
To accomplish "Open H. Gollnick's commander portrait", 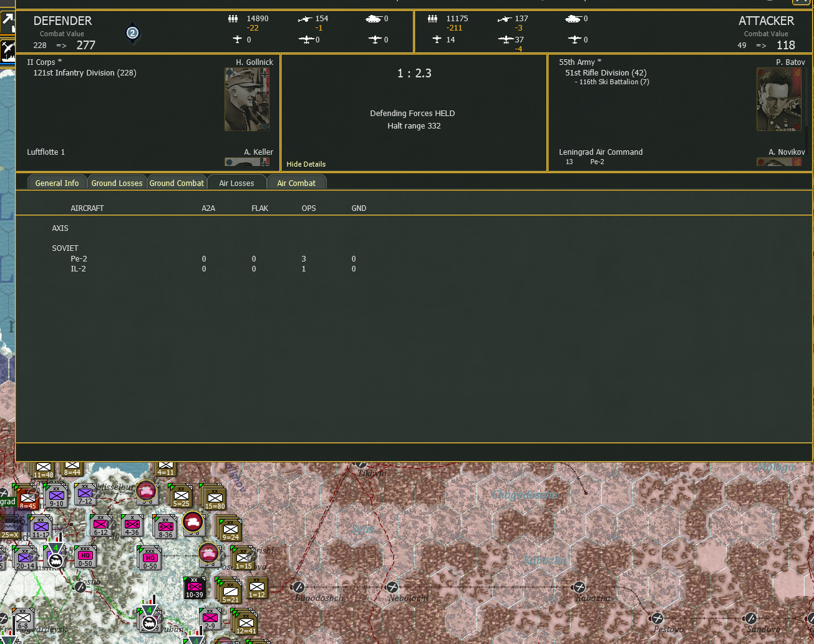I will click(x=247, y=99).
